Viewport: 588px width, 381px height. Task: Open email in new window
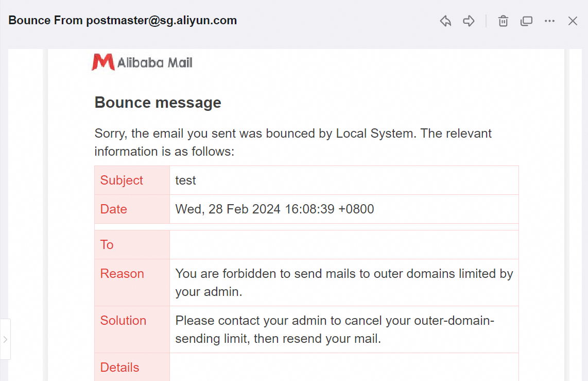tap(526, 21)
